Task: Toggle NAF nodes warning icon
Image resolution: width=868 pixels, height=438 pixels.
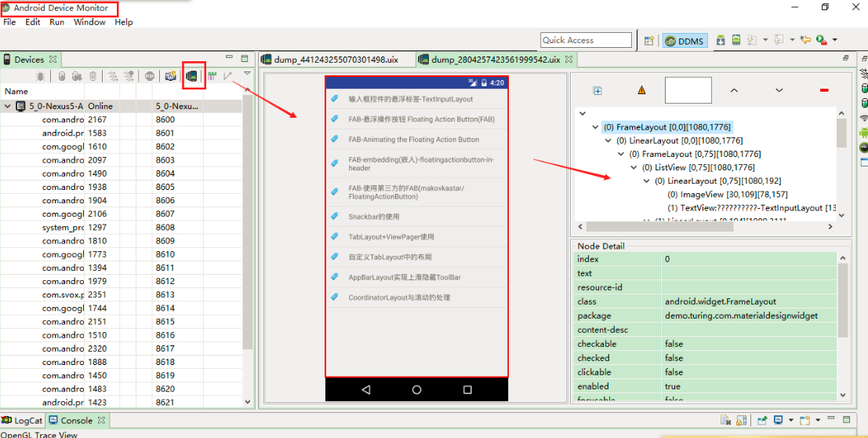Action: [x=641, y=90]
